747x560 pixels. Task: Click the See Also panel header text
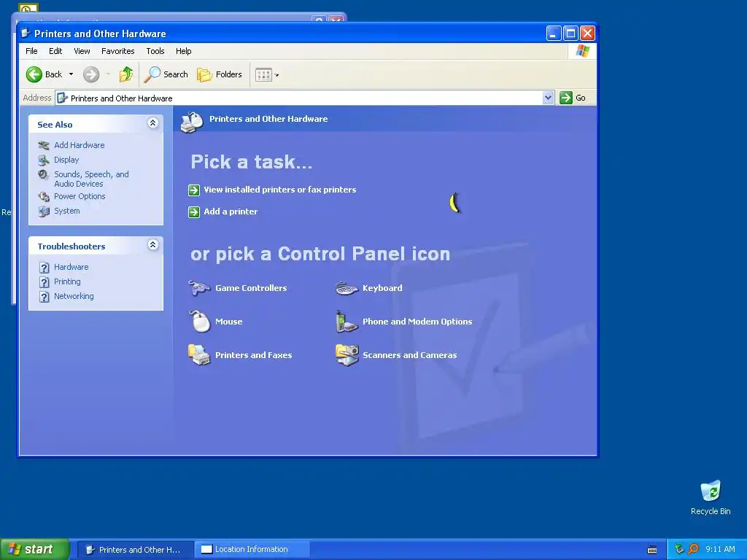click(x=55, y=124)
